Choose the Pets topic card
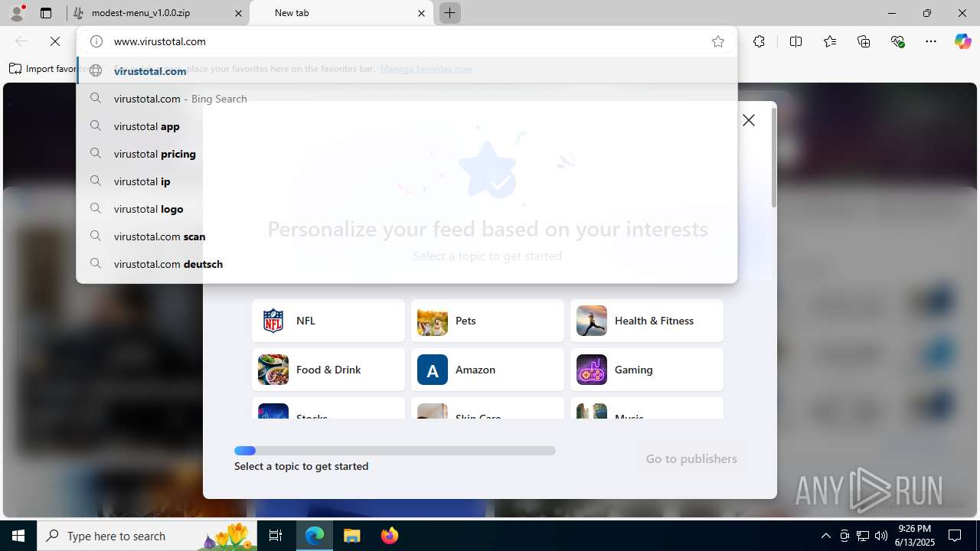Screen dimensions: 980x551 click(488, 321)
